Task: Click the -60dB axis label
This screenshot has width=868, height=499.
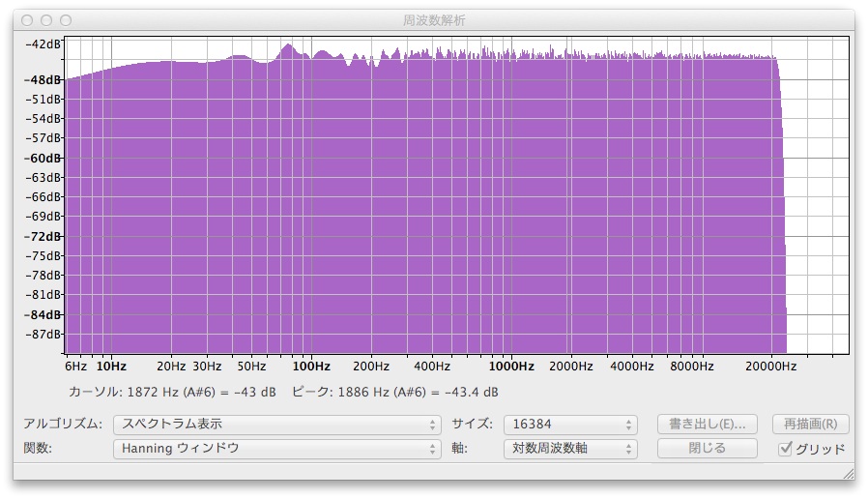Action: (x=43, y=159)
